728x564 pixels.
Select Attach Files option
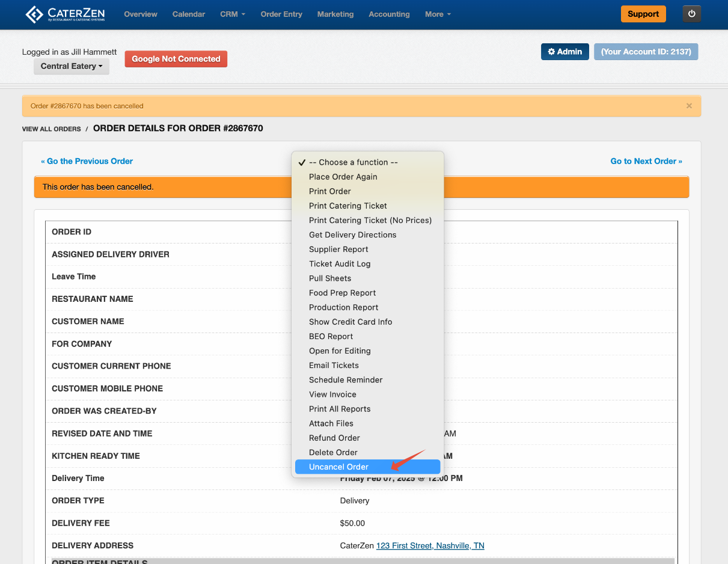tap(367, 423)
